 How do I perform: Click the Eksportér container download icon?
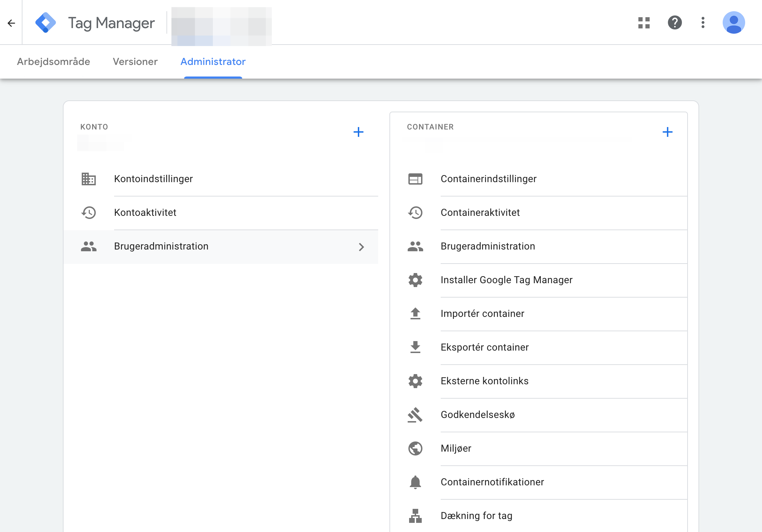point(415,347)
